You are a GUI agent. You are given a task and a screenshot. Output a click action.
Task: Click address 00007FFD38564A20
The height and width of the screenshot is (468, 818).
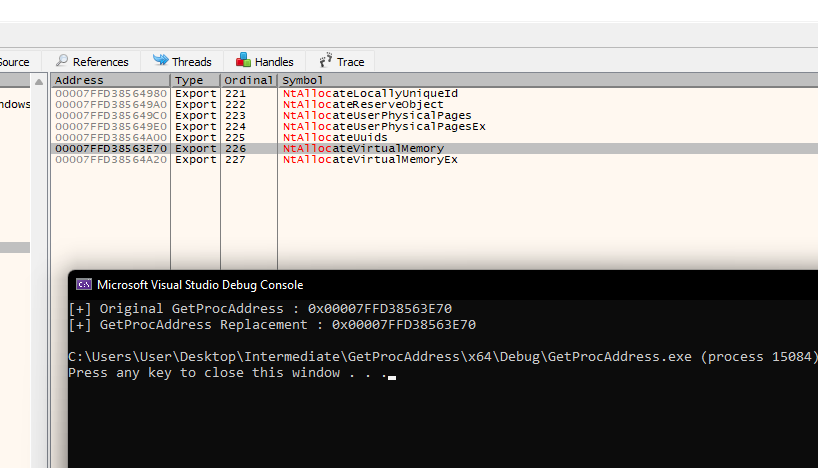tap(111, 159)
